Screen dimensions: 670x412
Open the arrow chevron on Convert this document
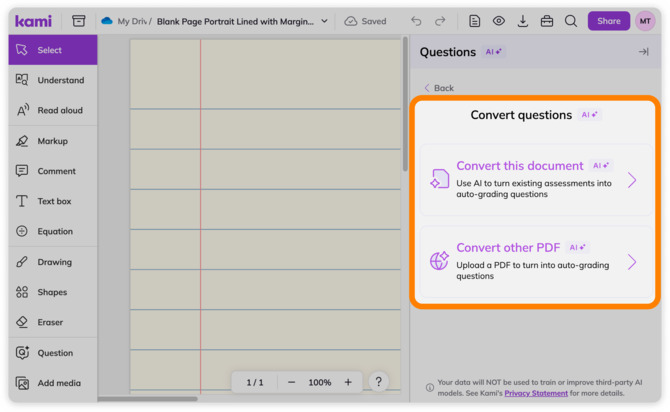pos(632,180)
